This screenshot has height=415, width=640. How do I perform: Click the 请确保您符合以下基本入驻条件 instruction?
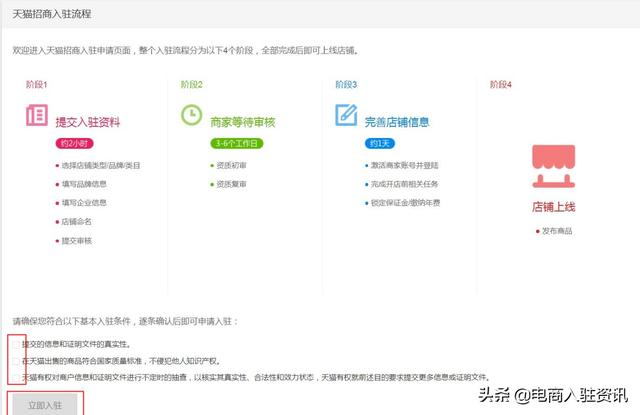pos(125,322)
